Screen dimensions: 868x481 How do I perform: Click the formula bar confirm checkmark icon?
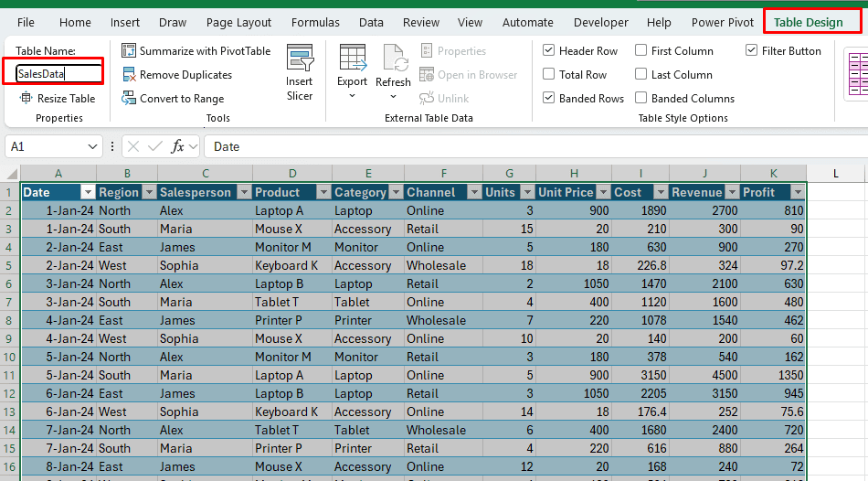[x=155, y=146]
